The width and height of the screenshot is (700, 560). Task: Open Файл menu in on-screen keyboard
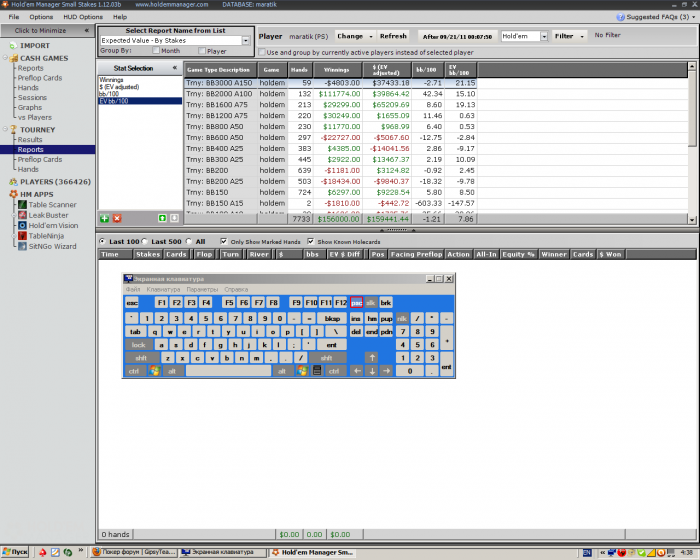[x=133, y=289]
